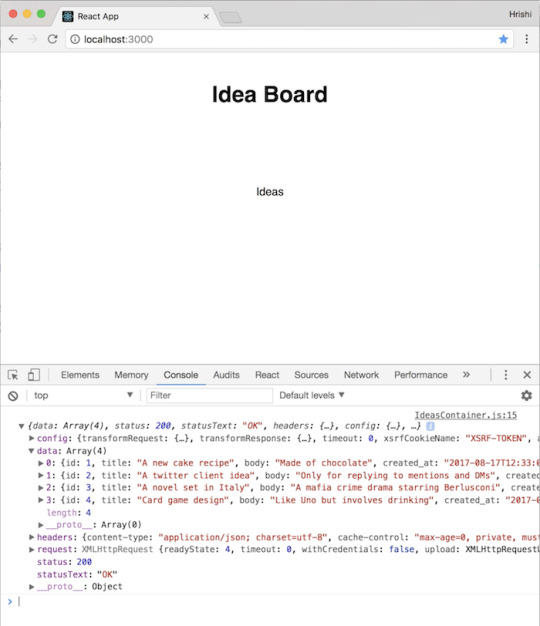
Task: Click the browser forward arrow
Action: 33,39
